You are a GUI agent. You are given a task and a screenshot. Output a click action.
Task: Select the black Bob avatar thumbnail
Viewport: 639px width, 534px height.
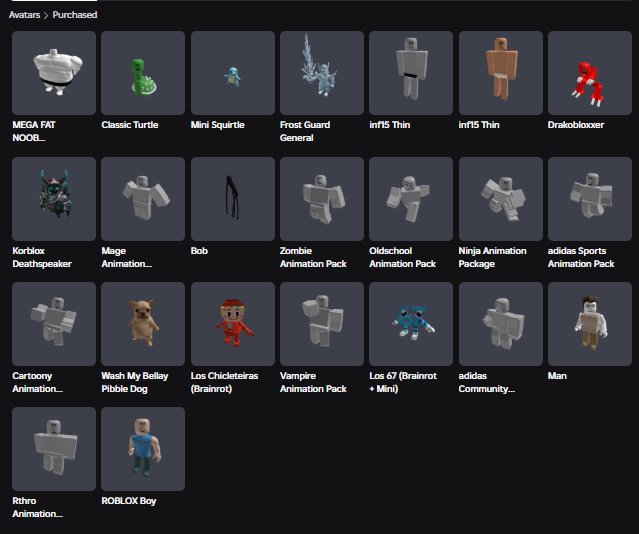[x=233, y=199]
